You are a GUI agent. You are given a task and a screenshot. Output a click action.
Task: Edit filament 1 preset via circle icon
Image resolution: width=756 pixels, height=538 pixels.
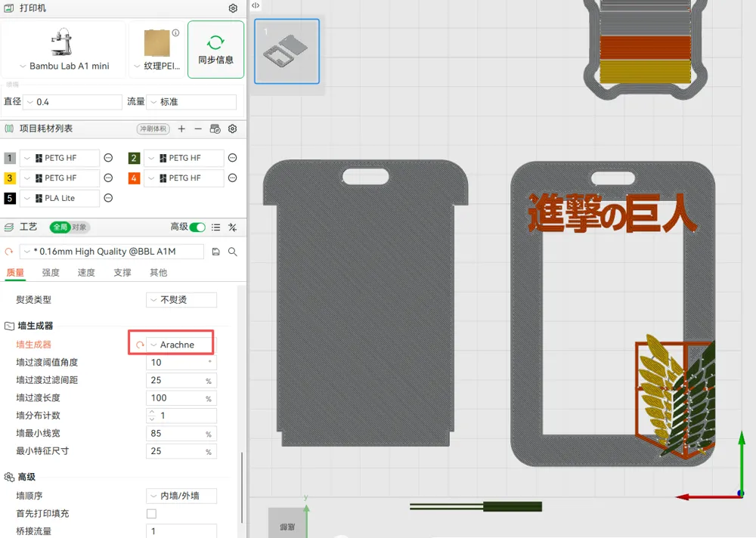click(108, 158)
